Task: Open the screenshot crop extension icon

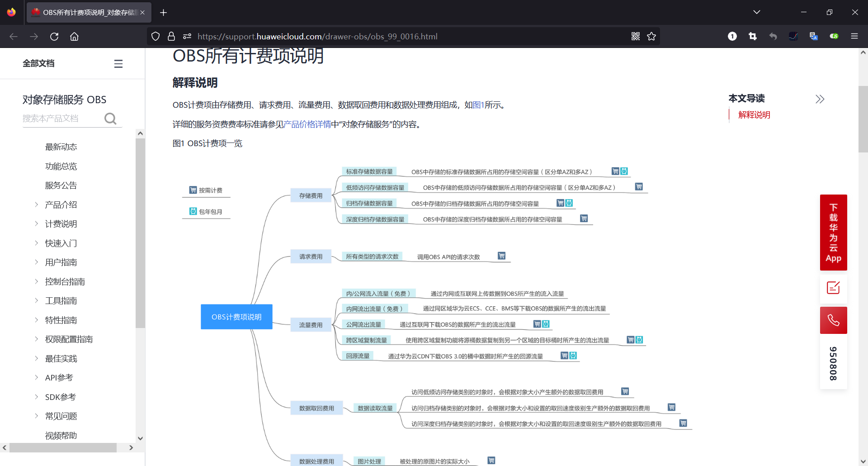Action: click(x=752, y=36)
